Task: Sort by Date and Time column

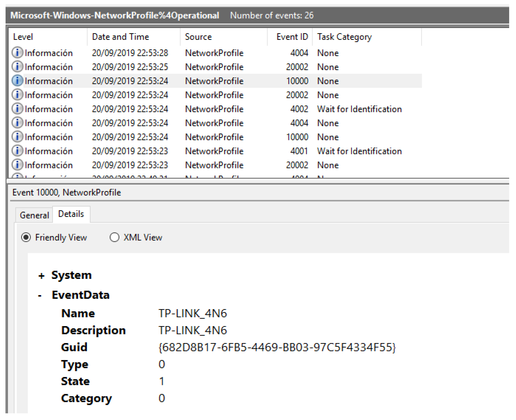Action: click(120, 37)
